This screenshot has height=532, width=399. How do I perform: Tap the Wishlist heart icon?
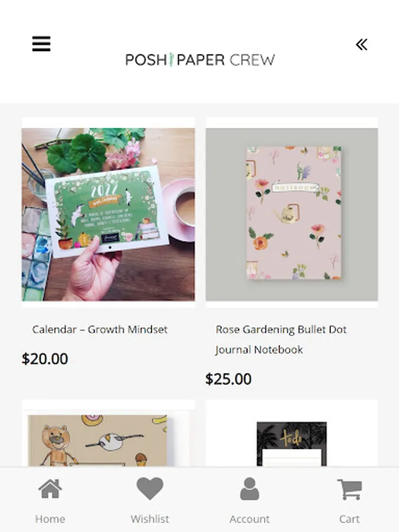pos(150,489)
